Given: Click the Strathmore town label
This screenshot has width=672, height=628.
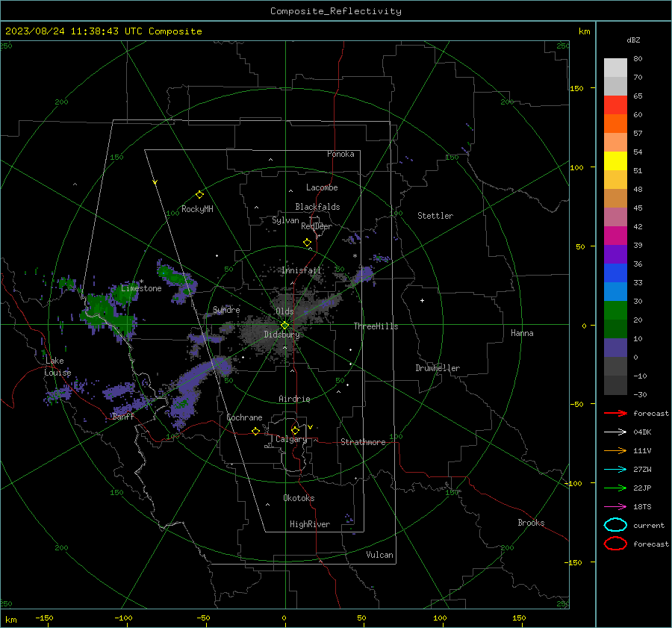Looking at the screenshot, I should point(363,442).
